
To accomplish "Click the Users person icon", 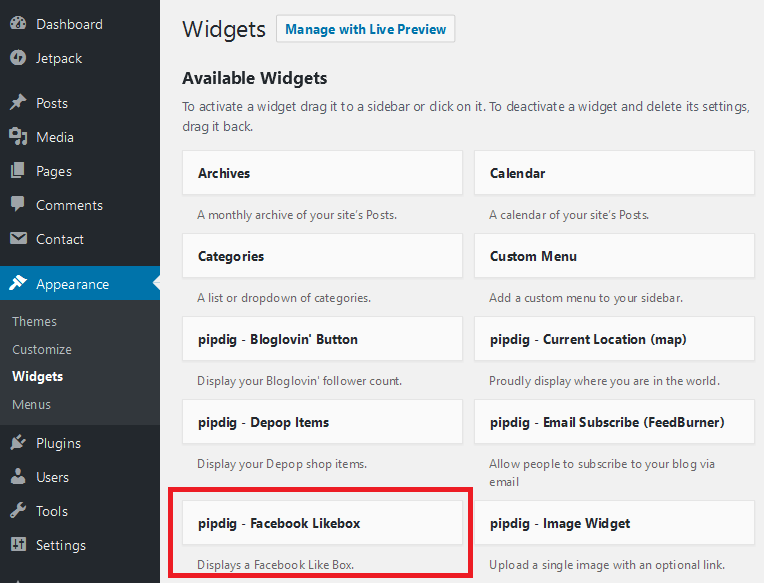I will click(18, 476).
